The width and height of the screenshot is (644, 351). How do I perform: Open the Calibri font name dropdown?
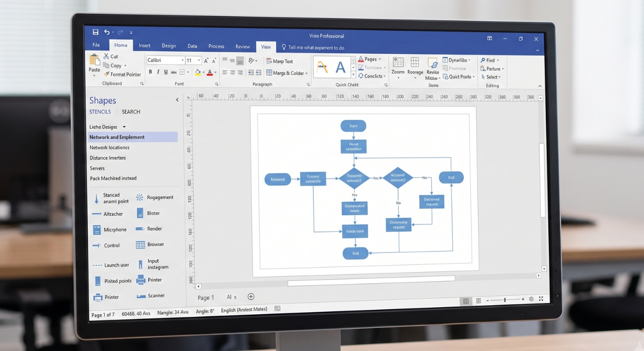(182, 60)
